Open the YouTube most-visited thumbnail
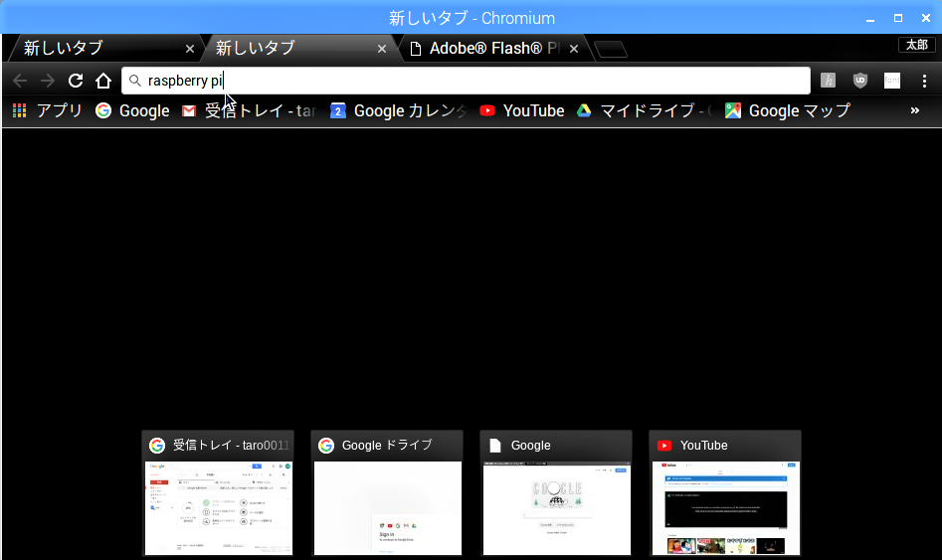This screenshot has width=942, height=560. click(725, 493)
